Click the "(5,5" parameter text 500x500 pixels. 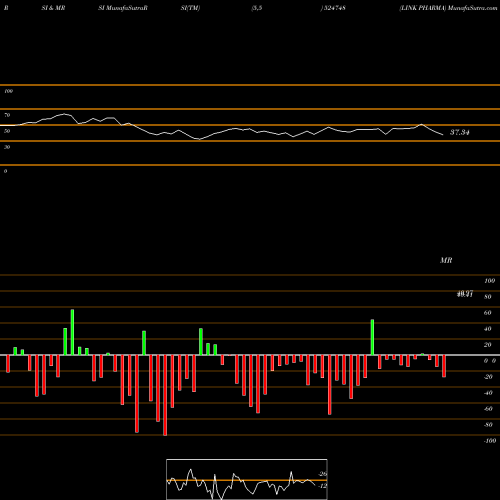pyautogui.click(x=257, y=8)
